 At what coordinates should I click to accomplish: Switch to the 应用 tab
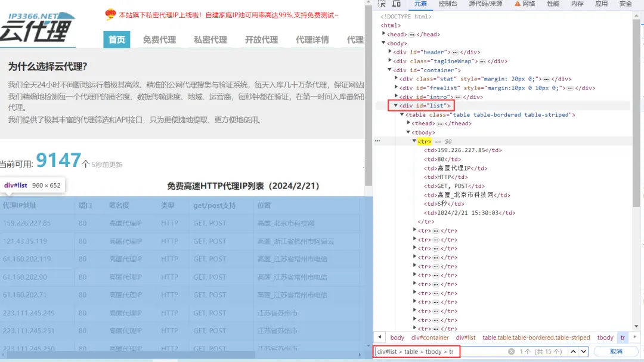(x=601, y=4)
